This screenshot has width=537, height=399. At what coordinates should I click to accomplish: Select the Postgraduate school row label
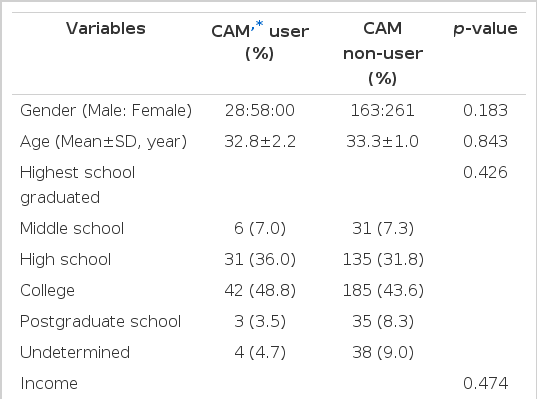100,322
